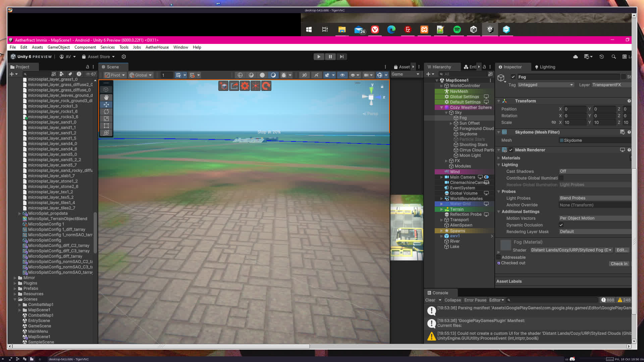The height and width of the screenshot is (362, 644).
Task: Open Unity cloud services icon
Action: tap(576, 57)
